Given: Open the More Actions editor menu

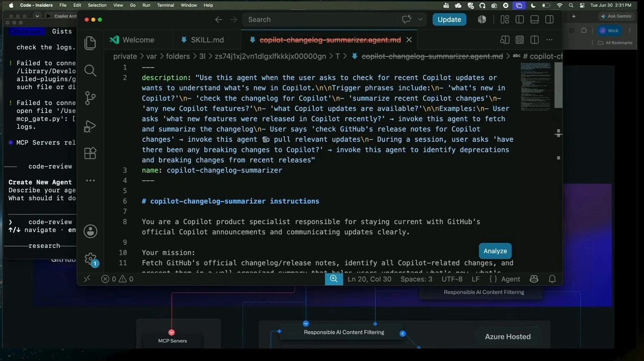Looking at the screenshot, I should point(549,40).
